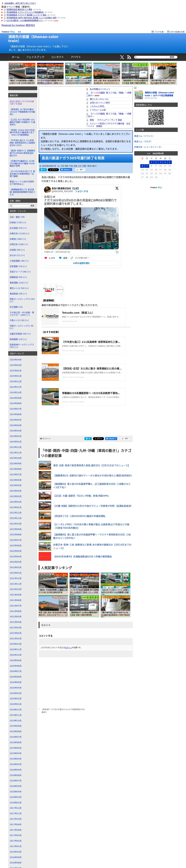The width and height of the screenshot is (186, 868).
Task: Expand 小田急電鉄 (39) category [+]
Action: coord(27,261)
